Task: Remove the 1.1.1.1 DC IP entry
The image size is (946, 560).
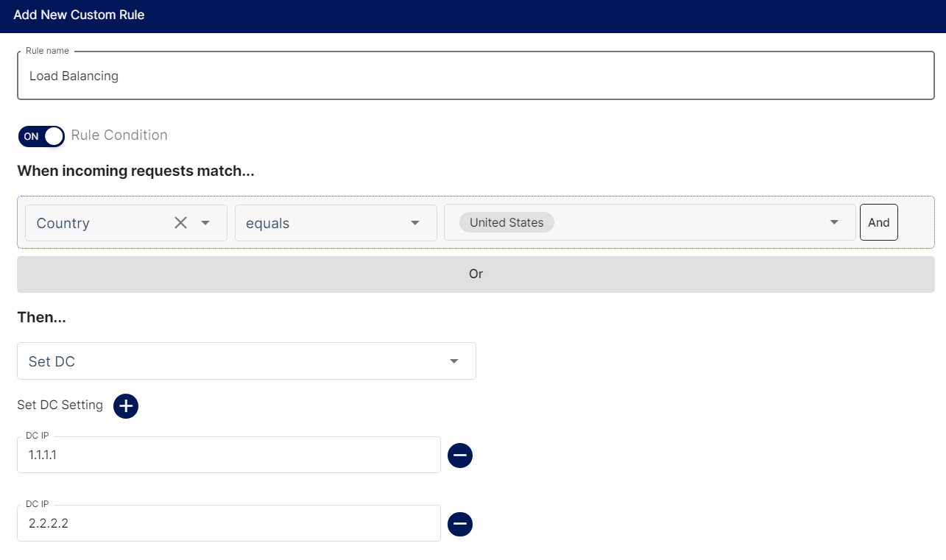Action: (x=460, y=456)
